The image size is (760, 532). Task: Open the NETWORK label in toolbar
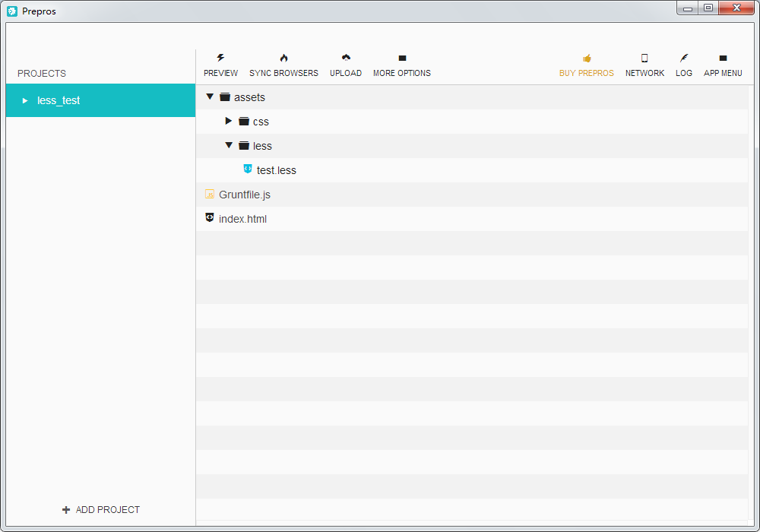point(644,73)
